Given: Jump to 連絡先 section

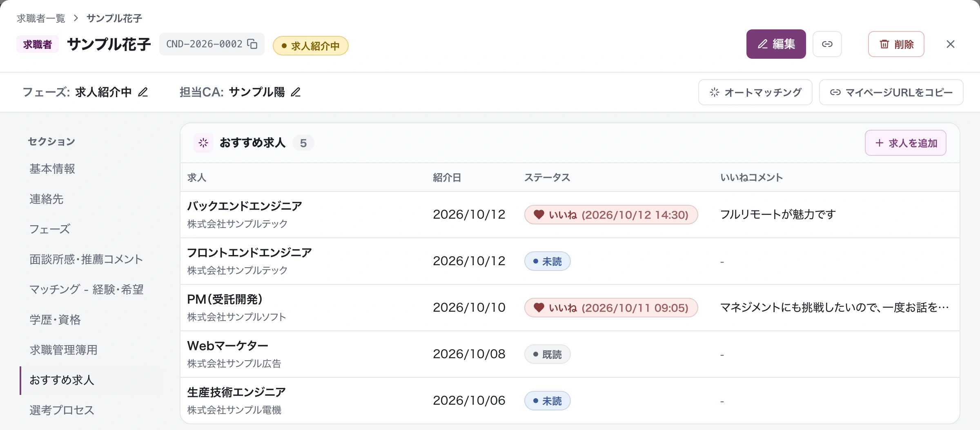Looking at the screenshot, I should (47, 199).
